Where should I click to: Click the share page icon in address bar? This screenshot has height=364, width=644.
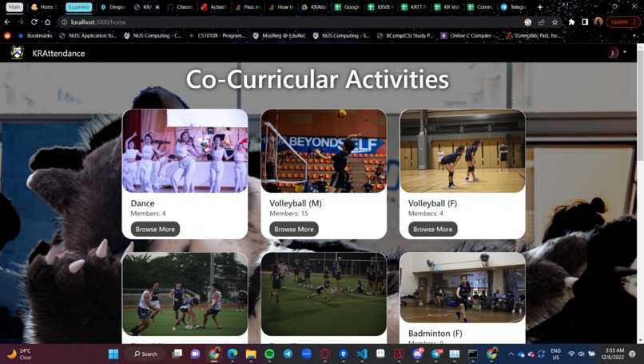(x=541, y=22)
